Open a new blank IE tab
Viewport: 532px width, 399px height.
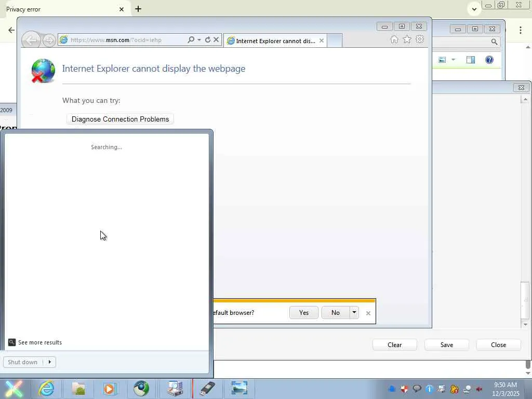tap(335, 41)
